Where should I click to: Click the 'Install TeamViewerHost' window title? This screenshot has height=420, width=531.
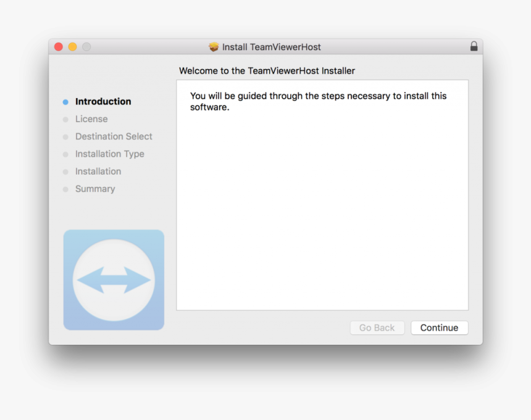pyautogui.click(x=271, y=47)
